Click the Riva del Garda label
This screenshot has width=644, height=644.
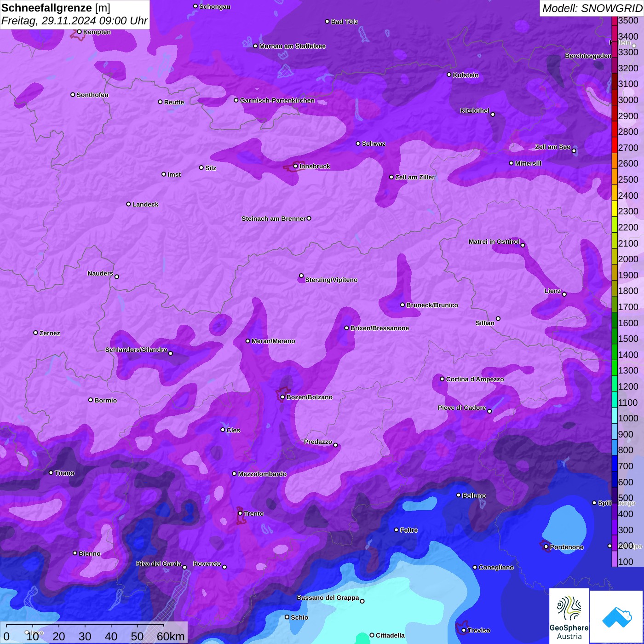click(159, 563)
